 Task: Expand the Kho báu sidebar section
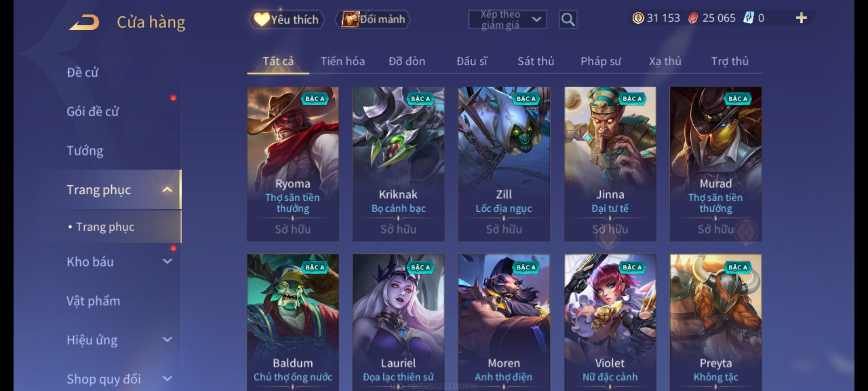coord(167,261)
